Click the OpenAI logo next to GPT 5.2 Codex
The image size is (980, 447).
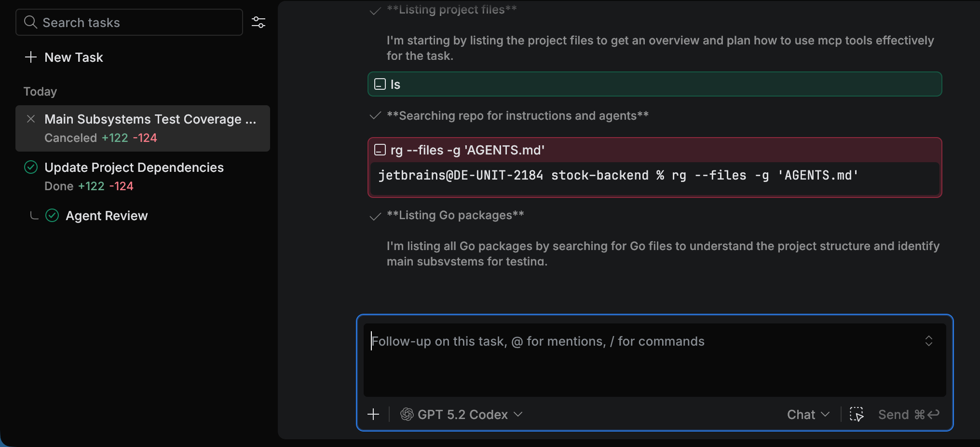(406, 414)
